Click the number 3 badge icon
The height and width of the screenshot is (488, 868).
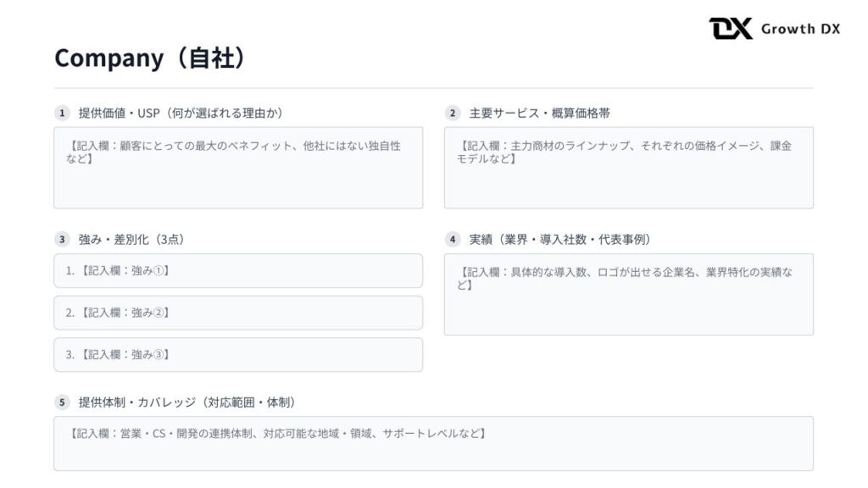62,240
